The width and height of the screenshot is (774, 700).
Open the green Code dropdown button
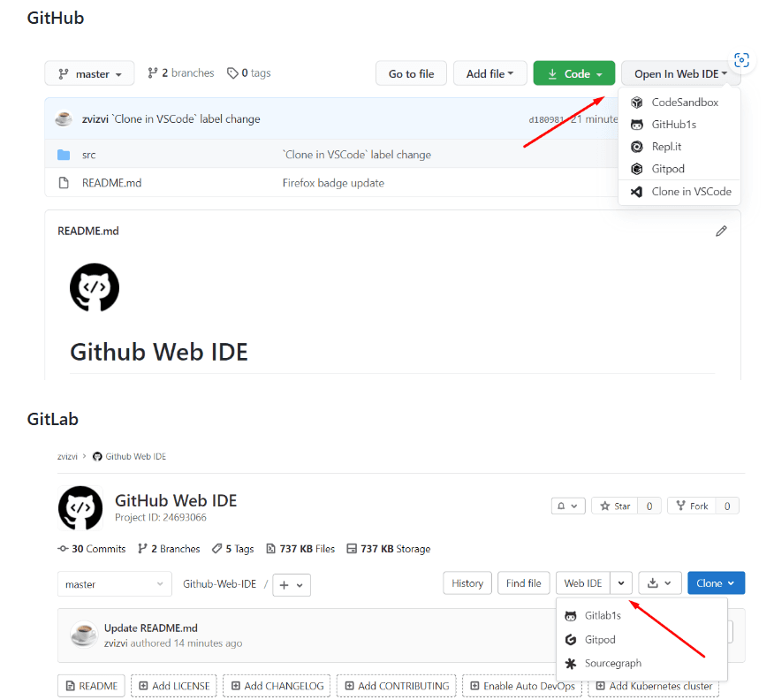(x=573, y=73)
